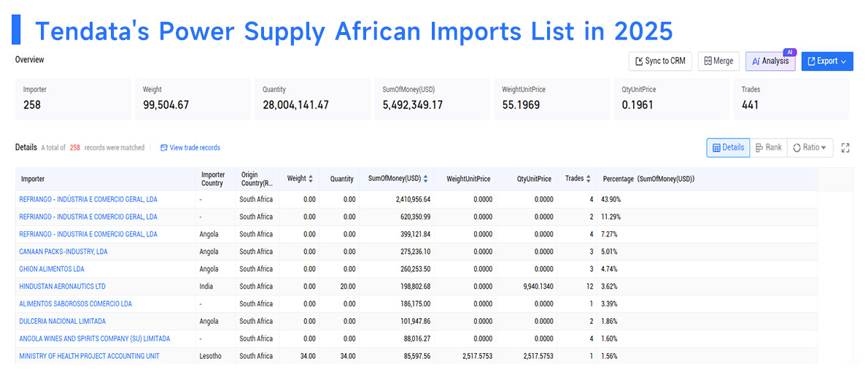Open importer REFRIANGO - INDÚSTRIA with 43.90% share
Screen dimensions: 868x372
(x=88, y=199)
